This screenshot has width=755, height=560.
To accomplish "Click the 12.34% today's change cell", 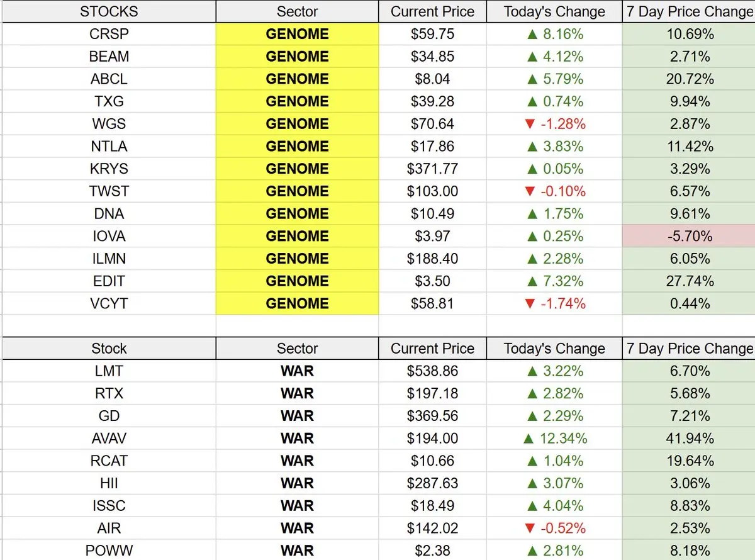I will (x=554, y=439).
